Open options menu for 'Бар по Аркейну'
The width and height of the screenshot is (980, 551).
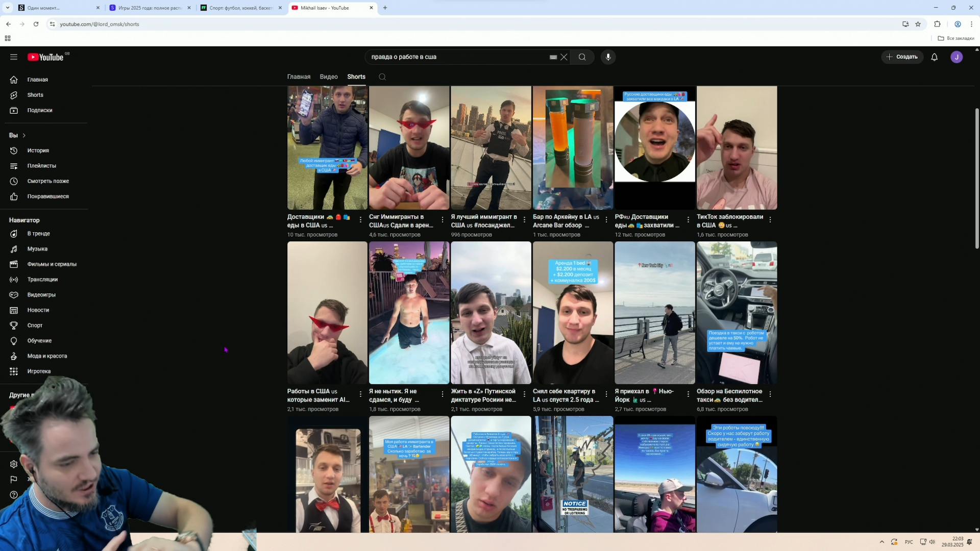[606, 220]
